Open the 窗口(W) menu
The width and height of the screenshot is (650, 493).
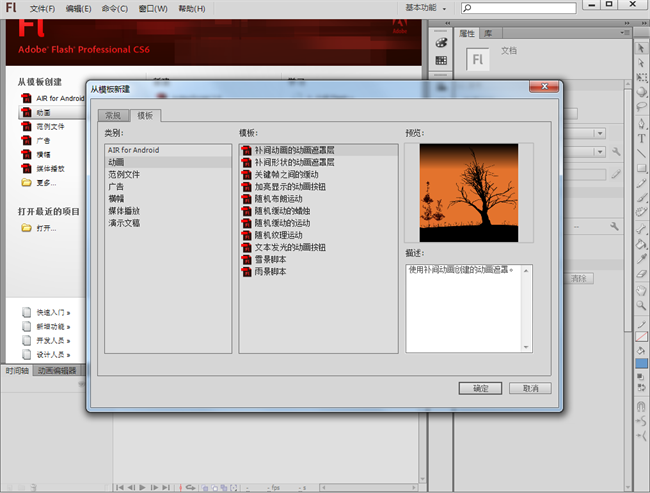point(153,8)
